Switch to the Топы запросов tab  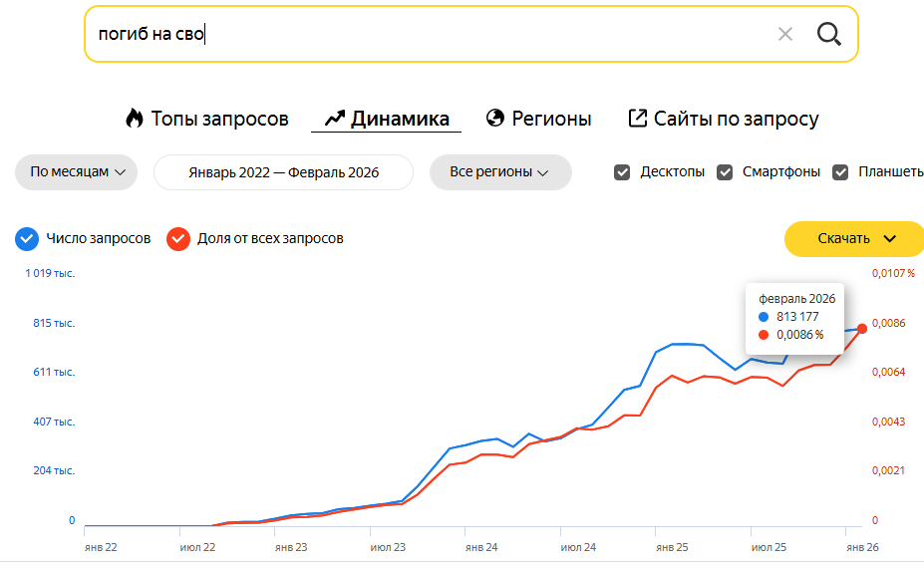(219, 119)
